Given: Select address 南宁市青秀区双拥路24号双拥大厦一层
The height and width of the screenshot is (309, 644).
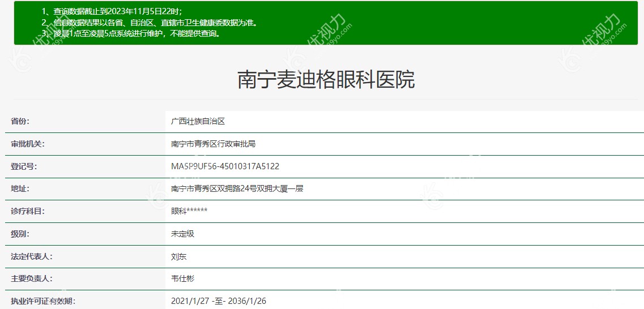Looking at the screenshot, I should point(237,189).
